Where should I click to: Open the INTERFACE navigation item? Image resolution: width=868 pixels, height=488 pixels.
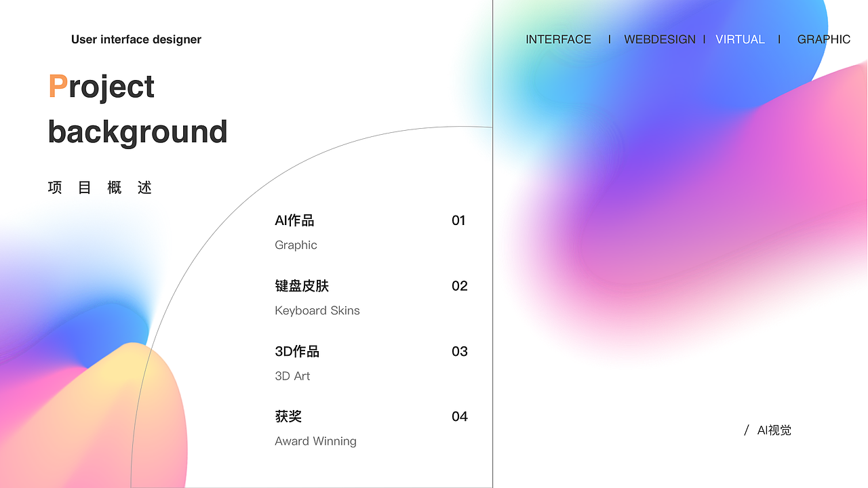pyautogui.click(x=558, y=39)
